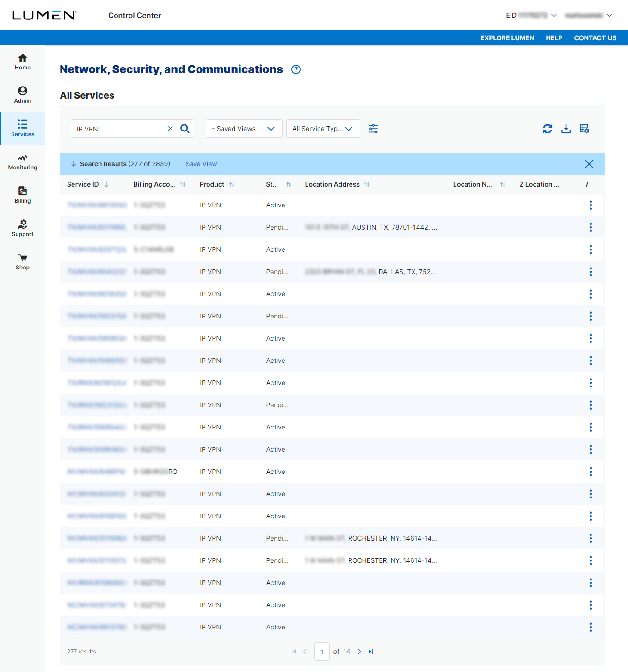Open the HELP menu
The image size is (628, 672).
click(554, 38)
